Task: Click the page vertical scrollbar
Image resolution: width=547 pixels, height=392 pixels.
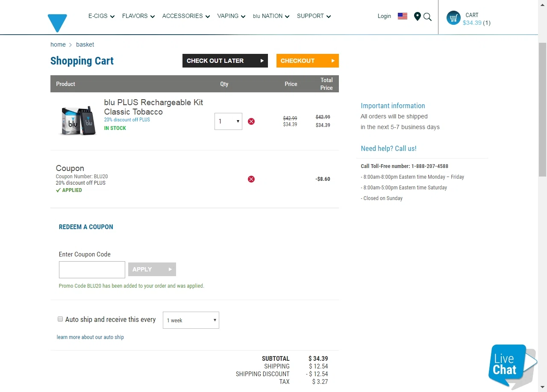Action: [542, 109]
